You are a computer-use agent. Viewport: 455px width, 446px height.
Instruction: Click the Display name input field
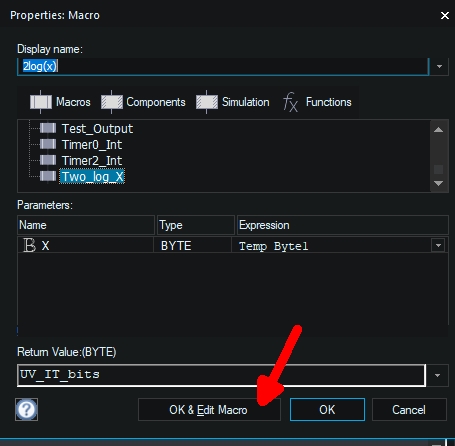click(x=223, y=66)
